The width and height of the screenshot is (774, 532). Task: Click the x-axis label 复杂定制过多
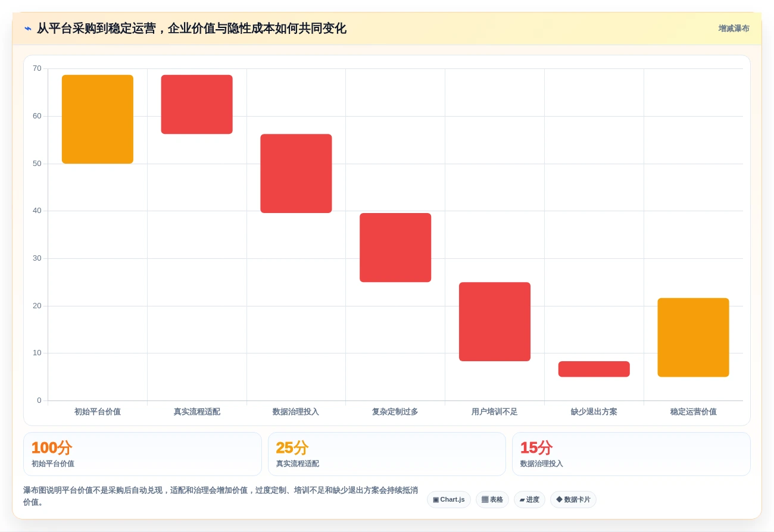coord(395,412)
